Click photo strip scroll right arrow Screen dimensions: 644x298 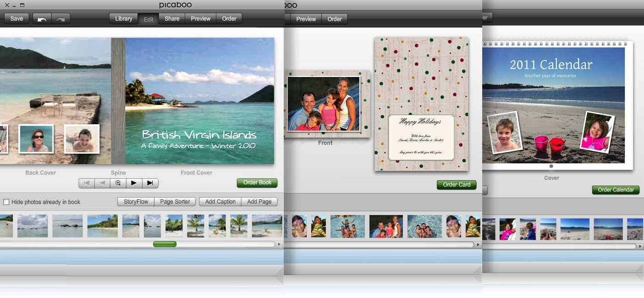click(x=279, y=244)
